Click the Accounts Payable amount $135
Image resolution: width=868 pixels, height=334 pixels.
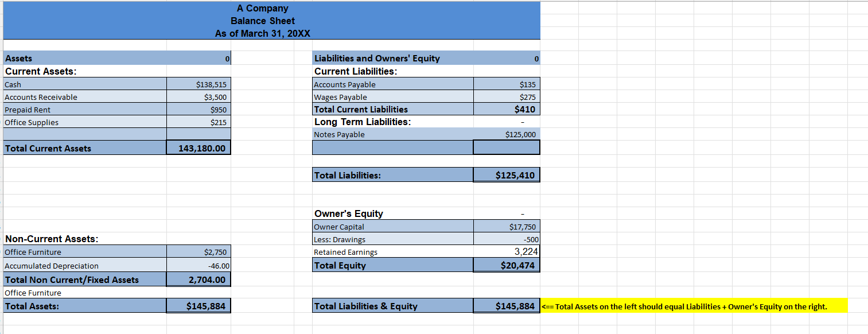tap(506, 84)
